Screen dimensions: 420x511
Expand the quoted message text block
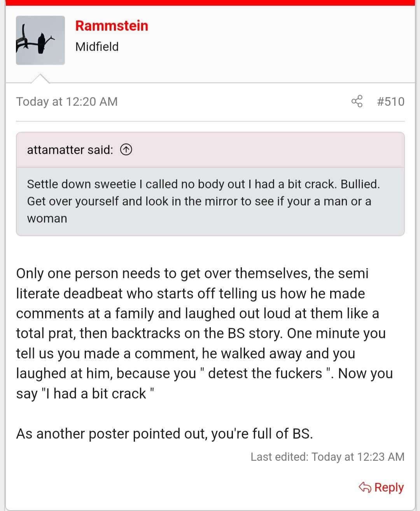[x=210, y=202]
